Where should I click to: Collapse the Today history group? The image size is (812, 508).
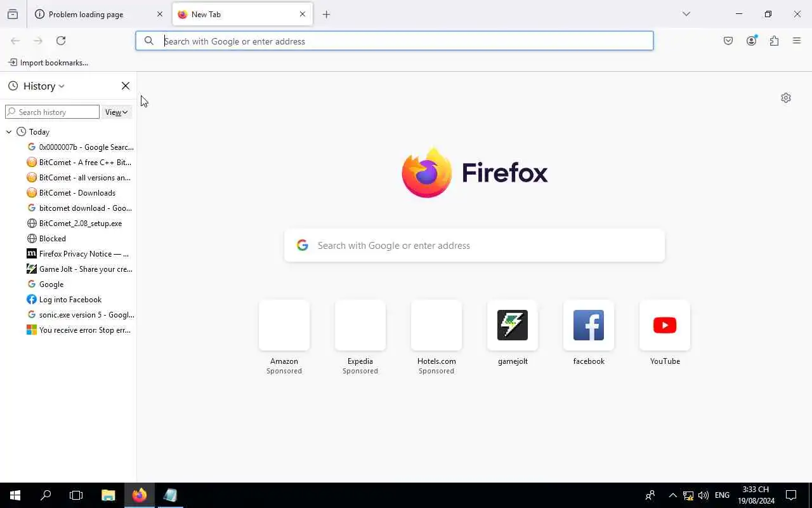9,132
